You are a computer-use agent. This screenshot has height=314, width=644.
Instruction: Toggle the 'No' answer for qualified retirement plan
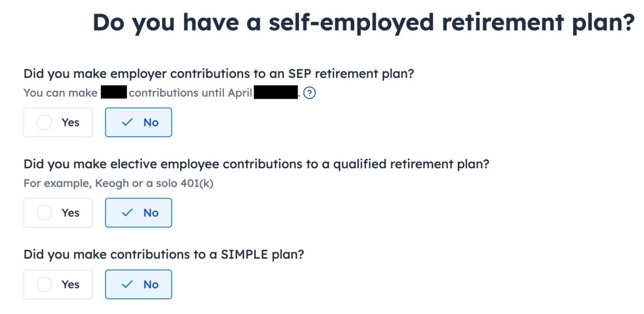coord(138,212)
